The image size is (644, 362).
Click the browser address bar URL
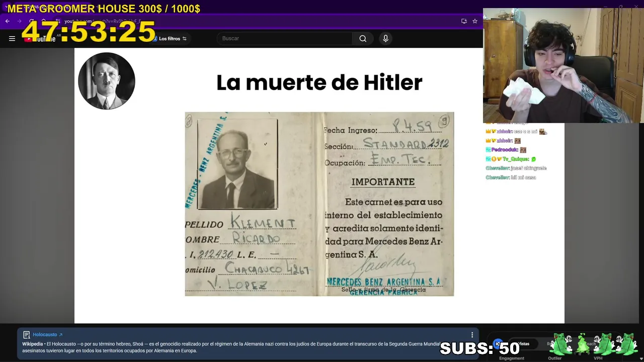(x=103, y=21)
